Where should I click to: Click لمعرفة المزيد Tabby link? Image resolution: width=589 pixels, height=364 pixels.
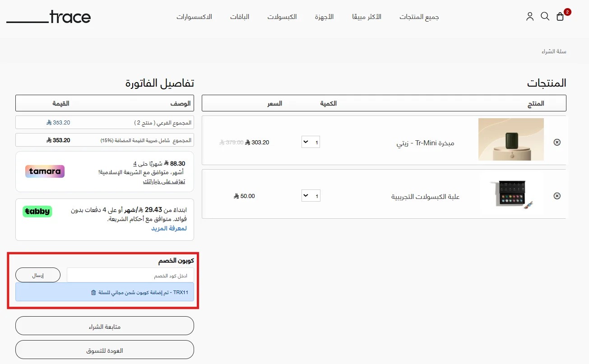pos(169,229)
